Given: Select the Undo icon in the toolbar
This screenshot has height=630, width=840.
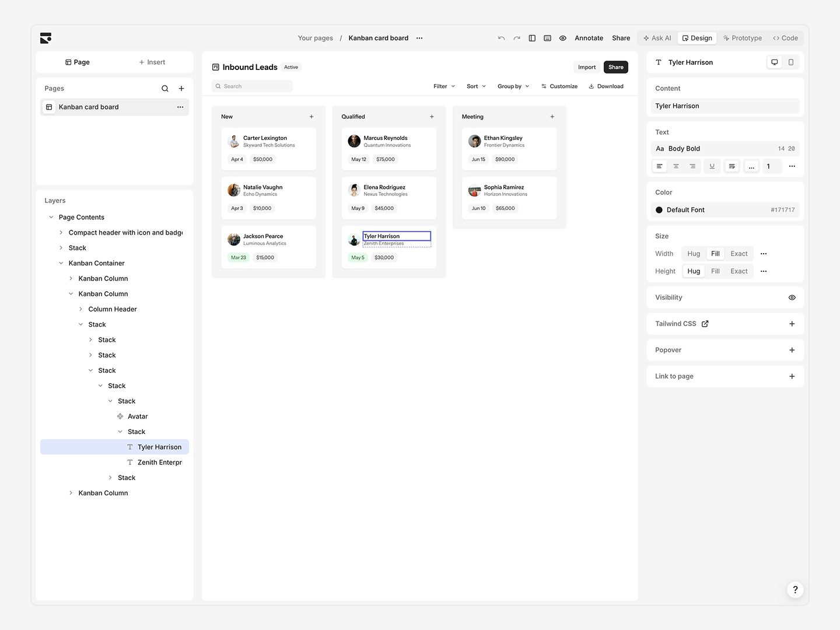Looking at the screenshot, I should click(501, 38).
